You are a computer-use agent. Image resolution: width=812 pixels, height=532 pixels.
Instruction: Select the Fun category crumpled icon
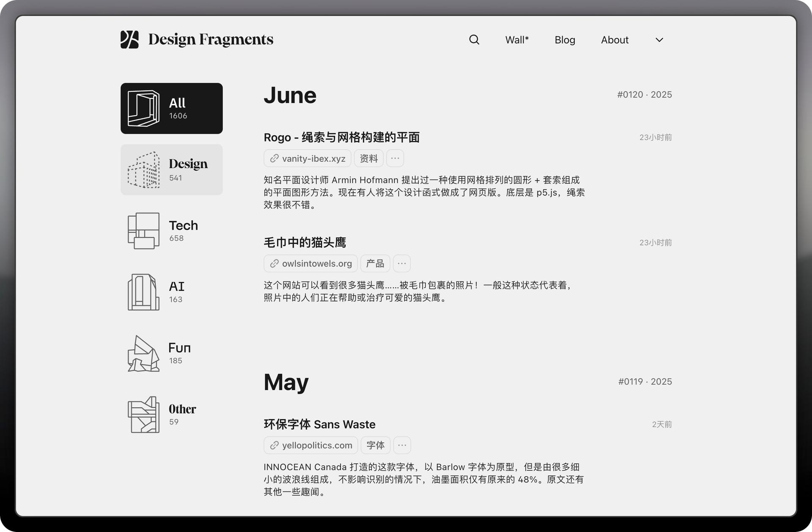144,354
